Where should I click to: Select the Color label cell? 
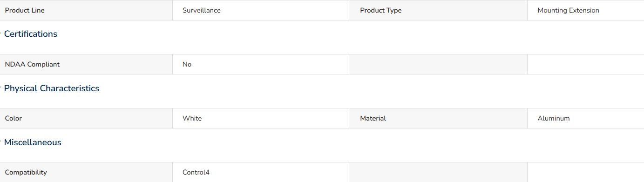pos(86,118)
